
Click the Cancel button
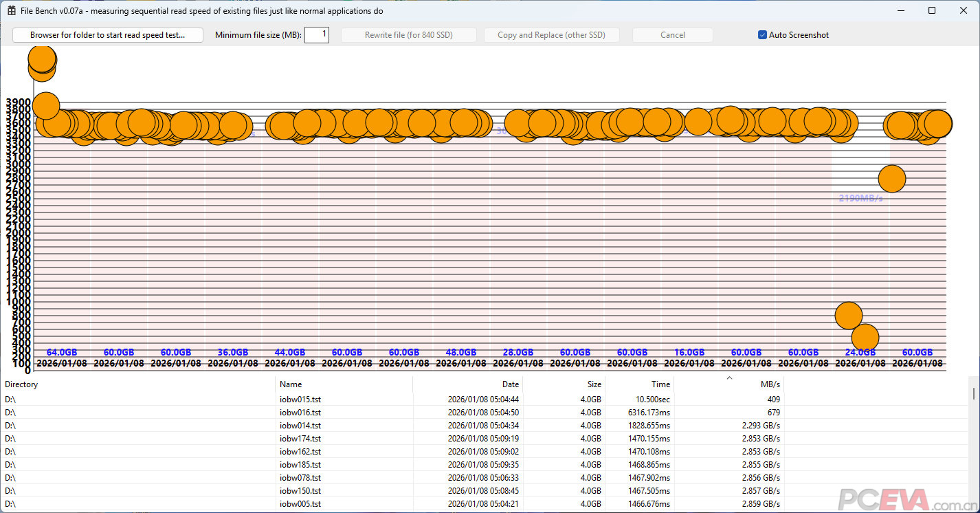pyautogui.click(x=672, y=35)
